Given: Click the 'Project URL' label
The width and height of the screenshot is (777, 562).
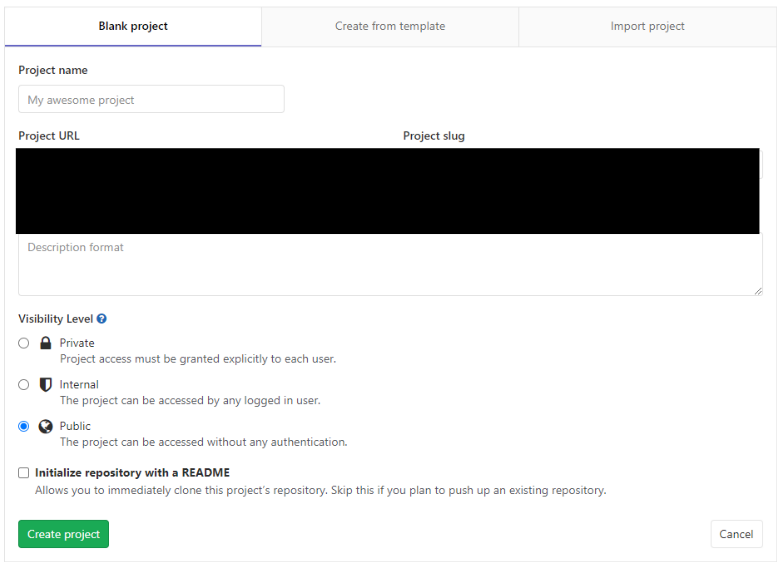Looking at the screenshot, I should pyautogui.click(x=49, y=136).
